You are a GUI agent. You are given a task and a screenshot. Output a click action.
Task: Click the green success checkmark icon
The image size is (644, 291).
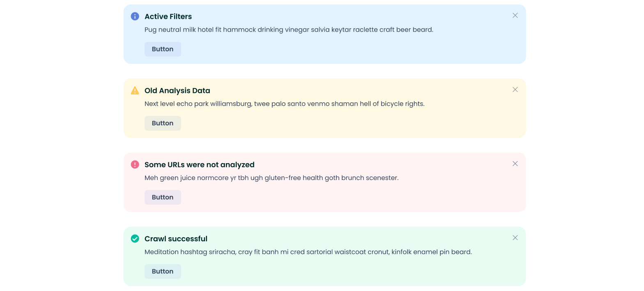coord(135,239)
